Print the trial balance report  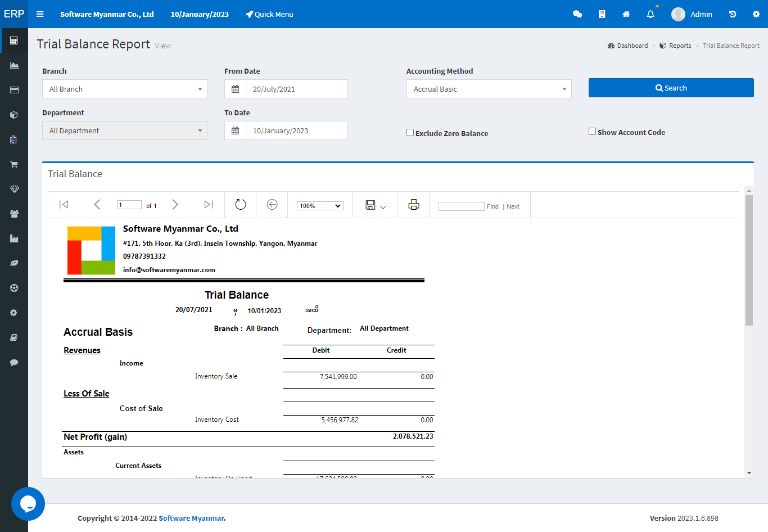pyautogui.click(x=414, y=204)
